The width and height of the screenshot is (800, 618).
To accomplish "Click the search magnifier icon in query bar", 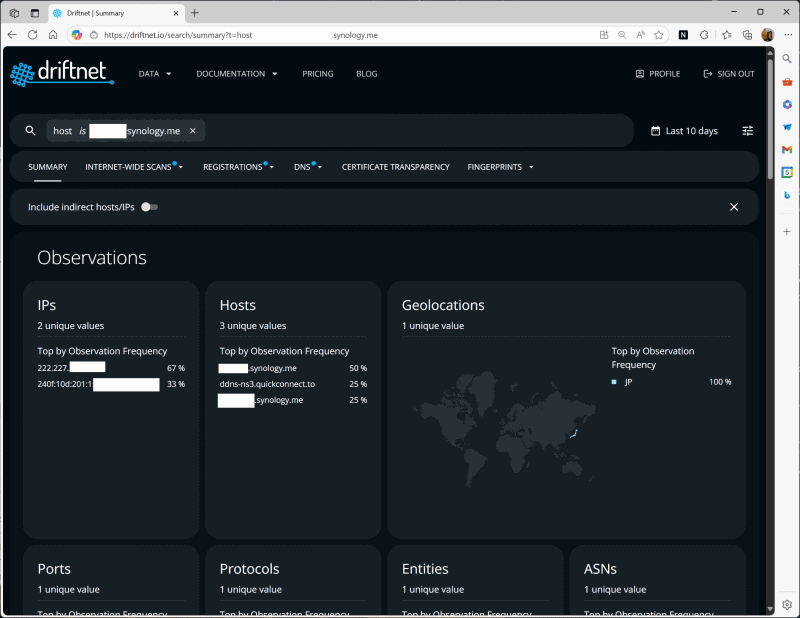I will pyautogui.click(x=31, y=131).
